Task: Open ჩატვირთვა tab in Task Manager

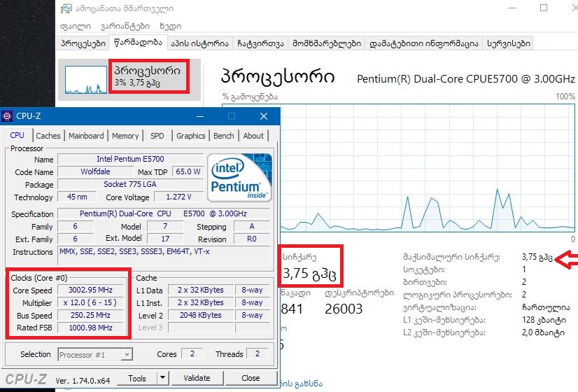Action: [x=260, y=43]
